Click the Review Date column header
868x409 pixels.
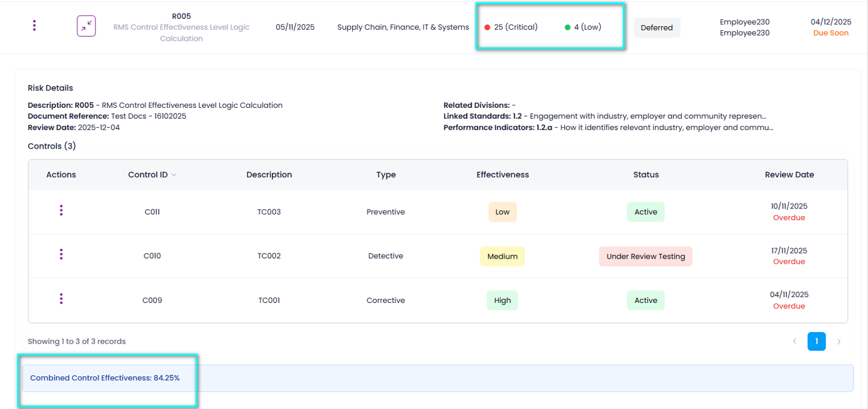pyautogui.click(x=789, y=175)
